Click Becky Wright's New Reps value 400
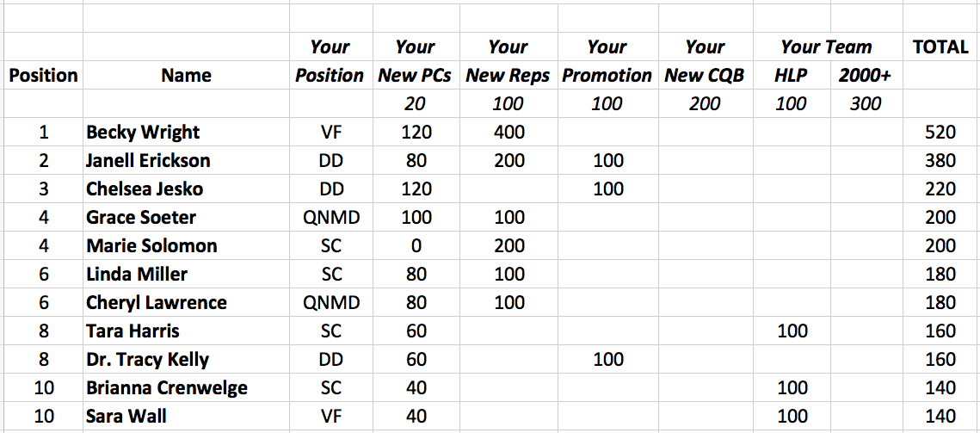Screen dimensions: 980x433 click(508, 133)
